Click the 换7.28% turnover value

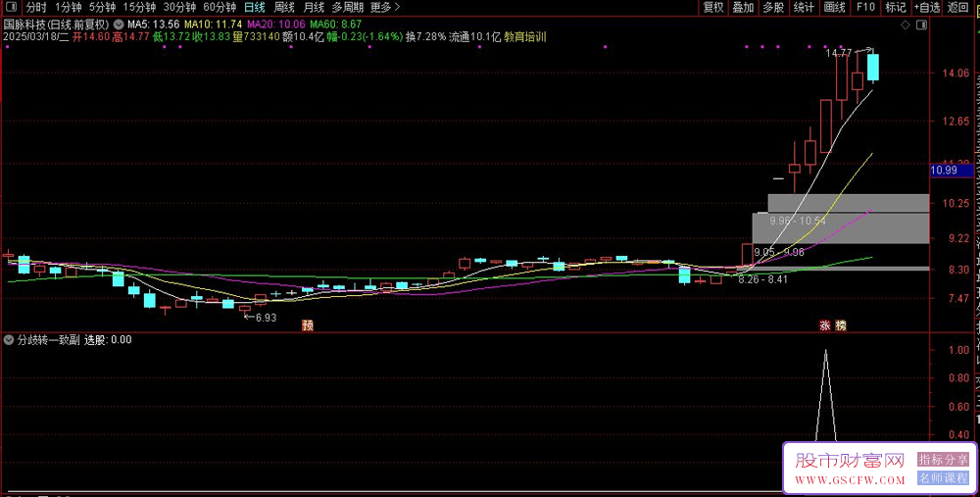tap(425, 37)
